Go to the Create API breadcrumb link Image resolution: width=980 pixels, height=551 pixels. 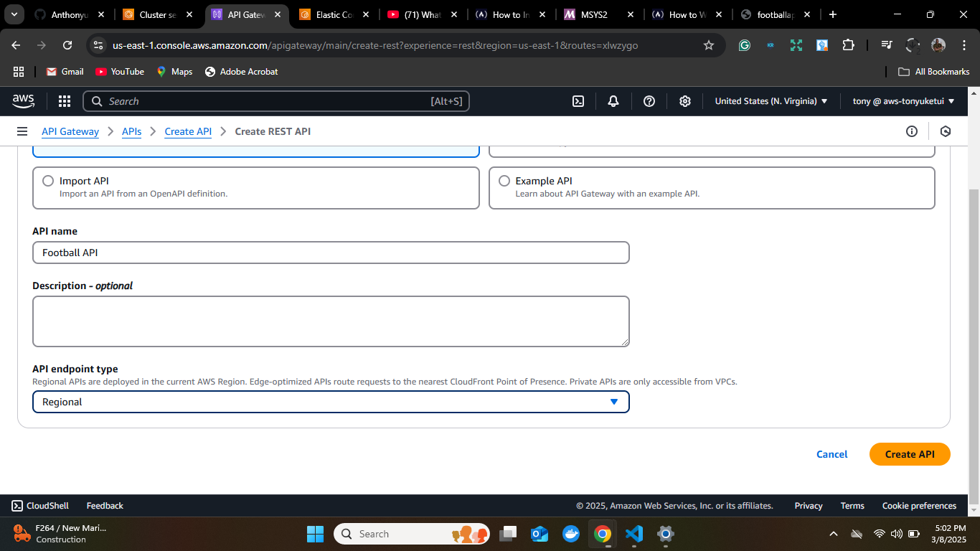188,131
